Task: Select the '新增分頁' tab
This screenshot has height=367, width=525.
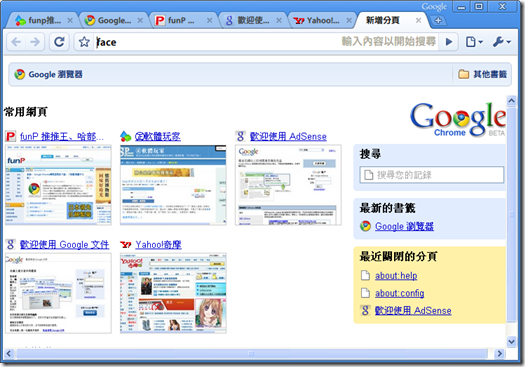Action: click(383, 20)
